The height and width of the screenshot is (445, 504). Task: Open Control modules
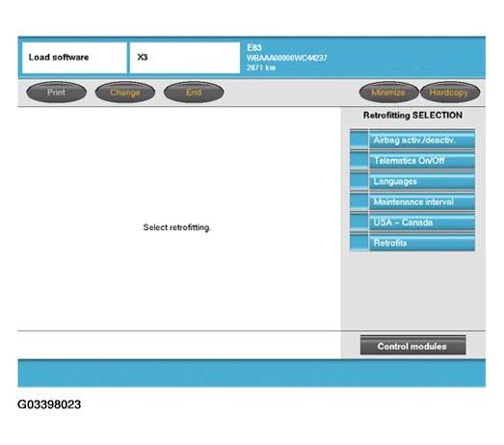pos(412,346)
